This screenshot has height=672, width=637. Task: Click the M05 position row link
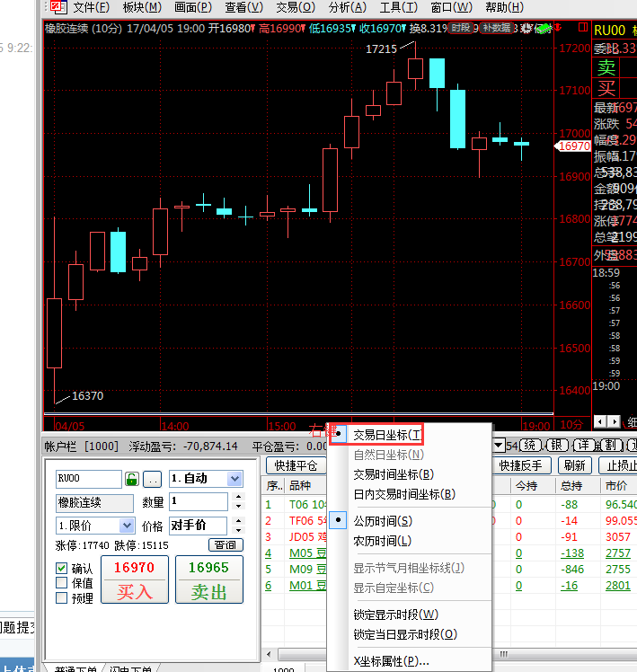[x=308, y=553]
